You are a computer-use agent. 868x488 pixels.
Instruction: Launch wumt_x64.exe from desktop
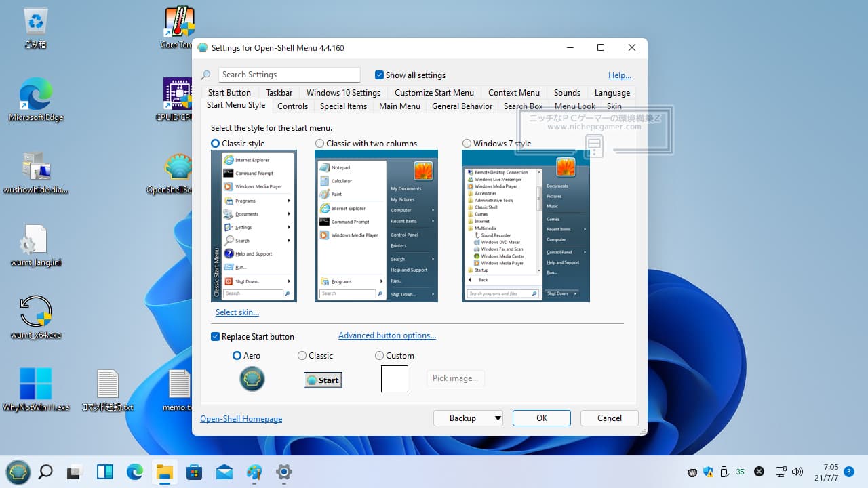pyautogui.click(x=35, y=317)
